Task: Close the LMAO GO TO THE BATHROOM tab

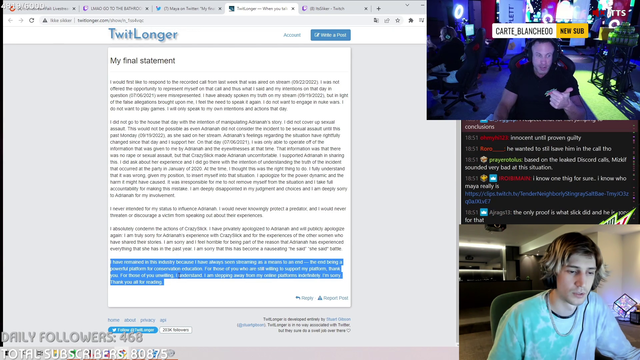Action: [x=147, y=9]
